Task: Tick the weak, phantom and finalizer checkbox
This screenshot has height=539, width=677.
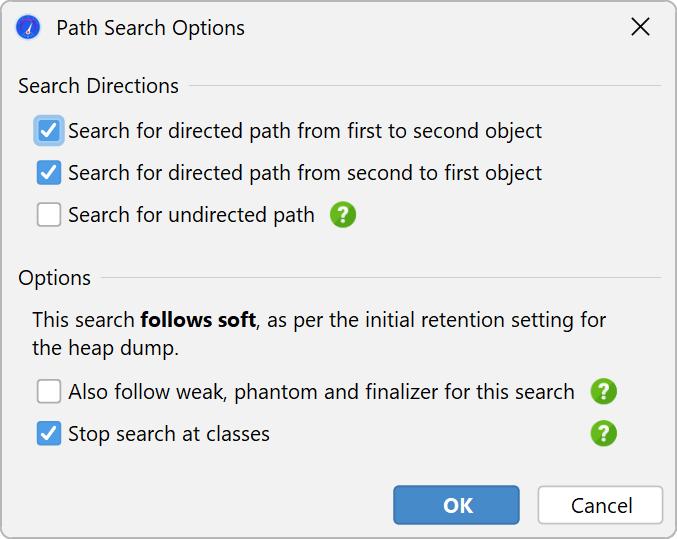Action: point(49,391)
